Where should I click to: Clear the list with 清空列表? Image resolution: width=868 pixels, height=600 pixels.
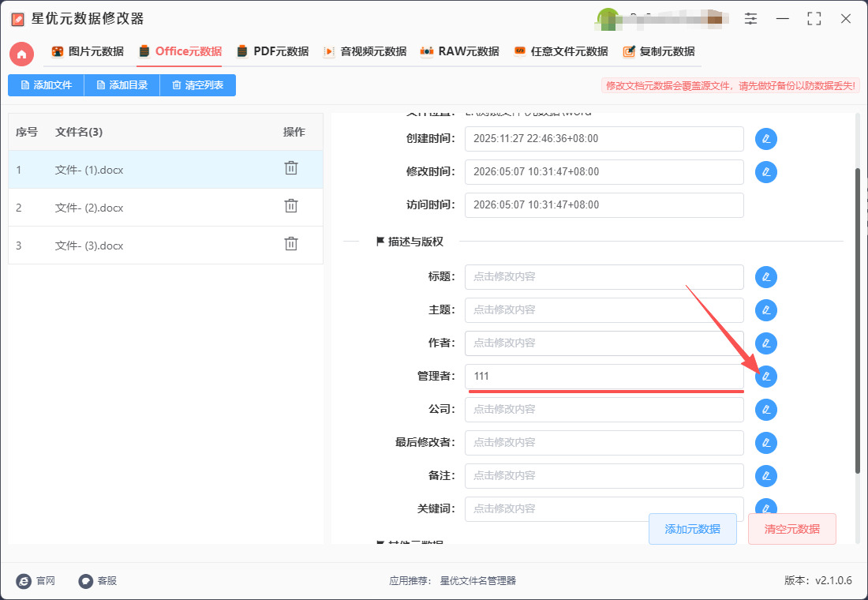point(197,85)
